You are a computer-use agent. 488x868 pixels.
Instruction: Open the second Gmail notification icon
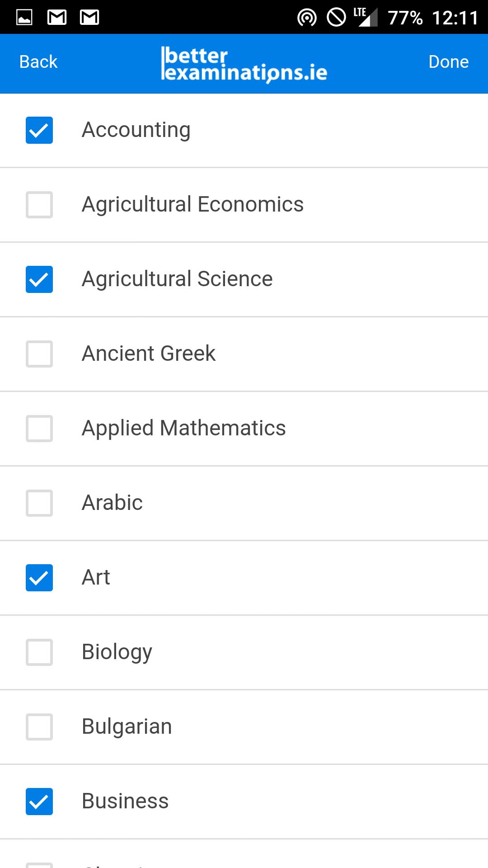point(89,18)
